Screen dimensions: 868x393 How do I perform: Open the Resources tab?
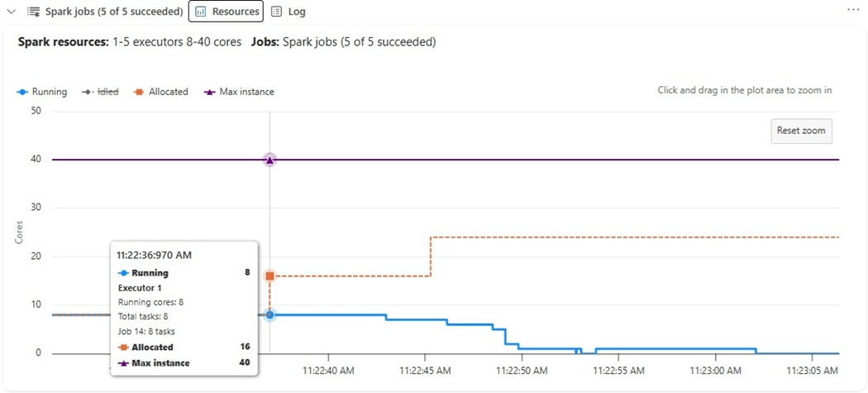(226, 12)
